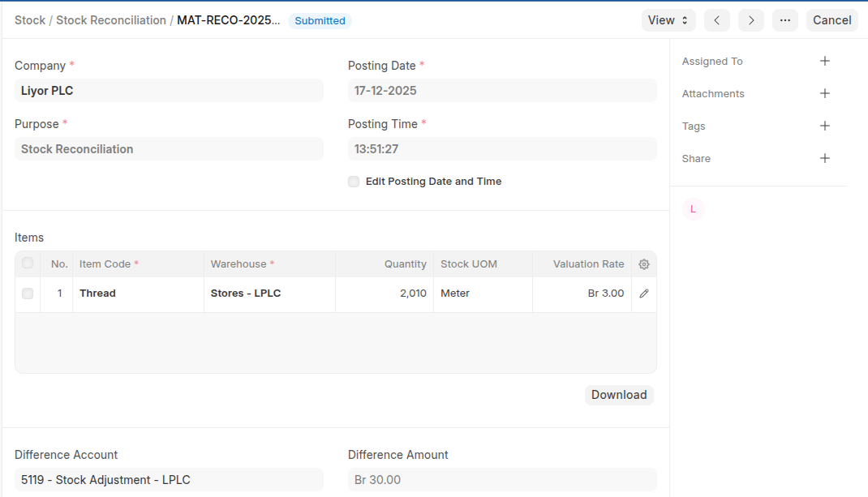The image size is (868, 497).
Task: Go to next document with right chevron
Action: (751, 20)
